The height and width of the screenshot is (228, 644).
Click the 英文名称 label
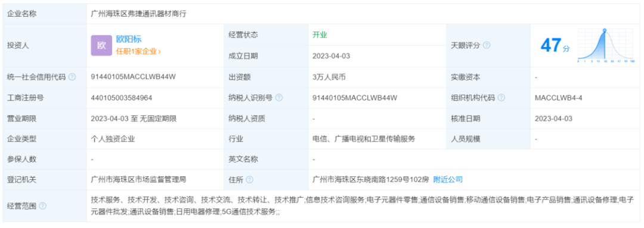(243, 159)
